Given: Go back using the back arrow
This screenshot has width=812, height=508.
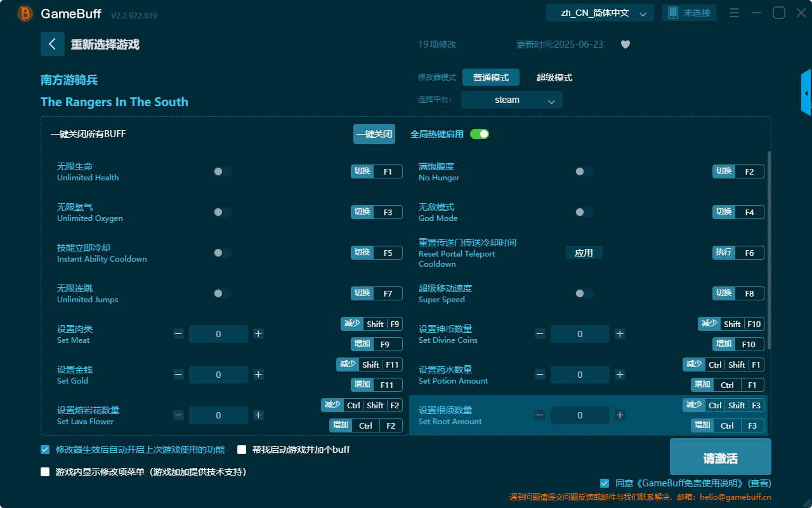Looking at the screenshot, I should pyautogui.click(x=53, y=43).
